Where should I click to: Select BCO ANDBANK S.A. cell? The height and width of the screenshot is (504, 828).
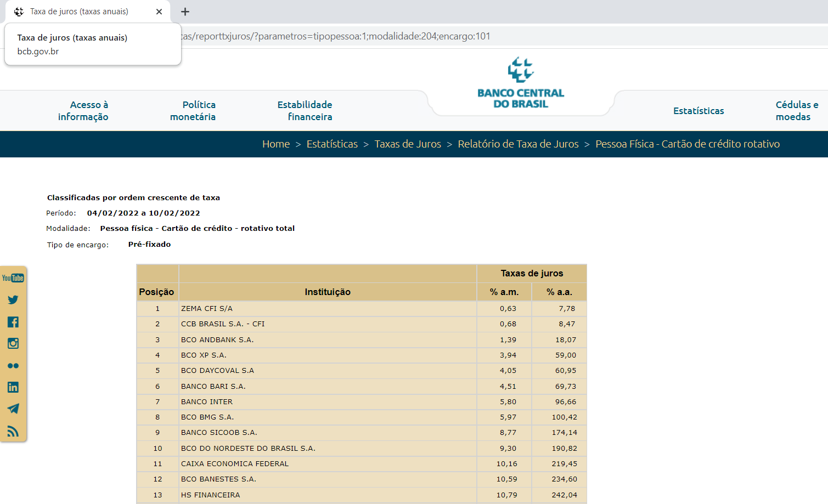(x=328, y=340)
